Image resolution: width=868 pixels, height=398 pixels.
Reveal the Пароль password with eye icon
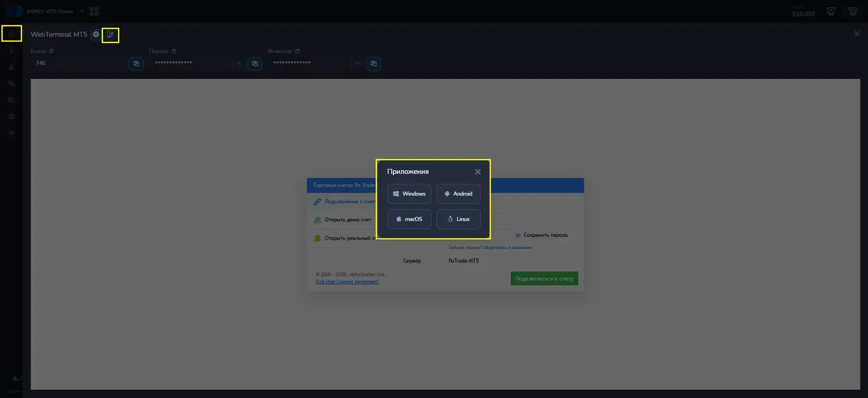(239, 64)
